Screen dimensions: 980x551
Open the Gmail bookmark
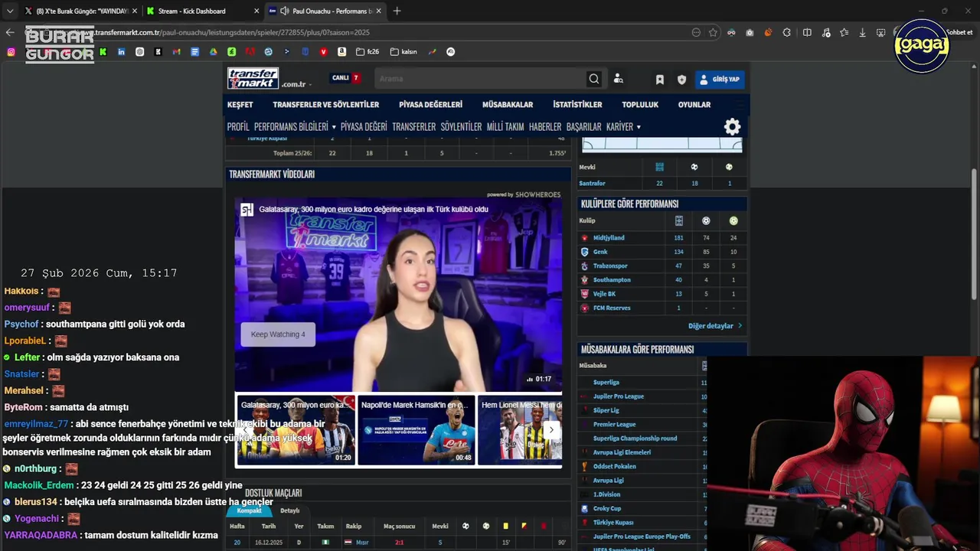click(176, 52)
